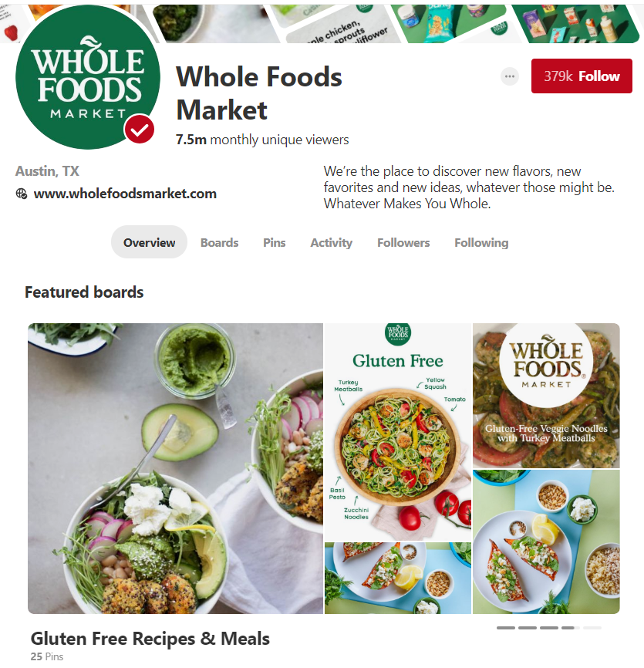This screenshot has width=644, height=668.
Task: View the Activity tab
Action: pyautogui.click(x=332, y=242)
